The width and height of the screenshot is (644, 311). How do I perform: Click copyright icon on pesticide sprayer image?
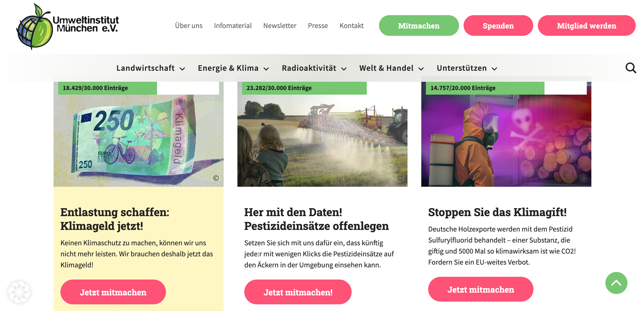click(x=399, y=178)
